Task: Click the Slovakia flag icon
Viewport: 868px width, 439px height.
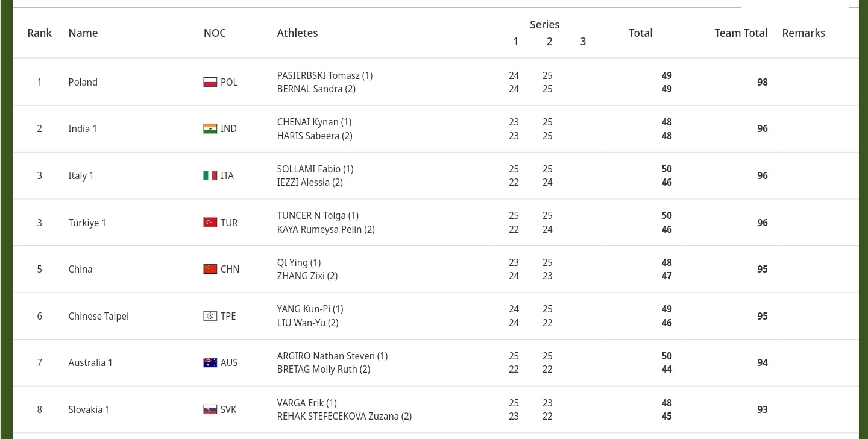Action: click(x=210, y=409)
